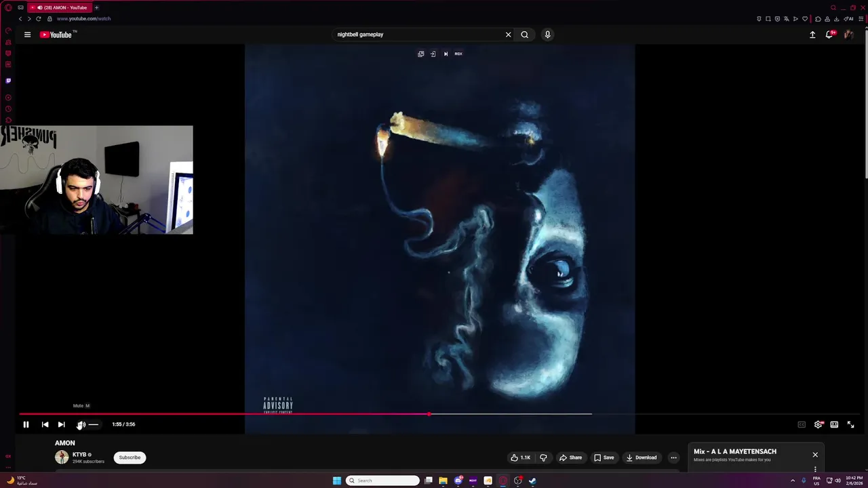Open the Opera GX main menu
The height and width of the screenshot is (488, 868).
click(8, 7)
